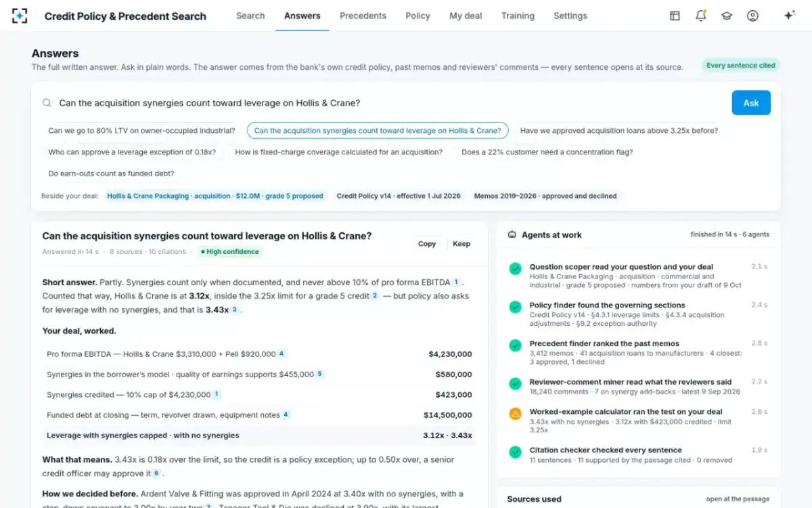
Task: Copy the answer
Action: (x=427, y=244)
